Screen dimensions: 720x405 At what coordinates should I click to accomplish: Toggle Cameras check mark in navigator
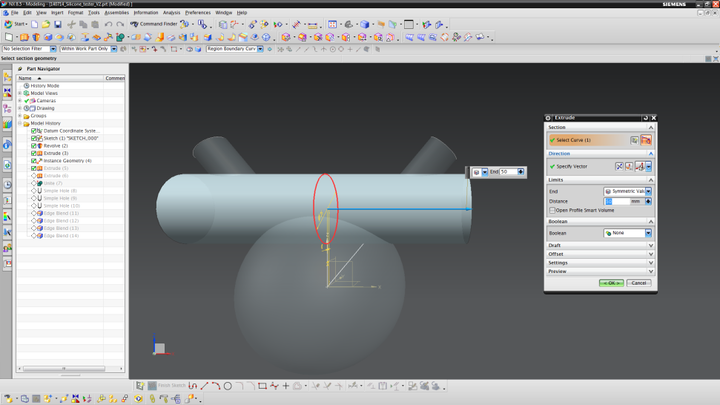click(x=27, y=101)
